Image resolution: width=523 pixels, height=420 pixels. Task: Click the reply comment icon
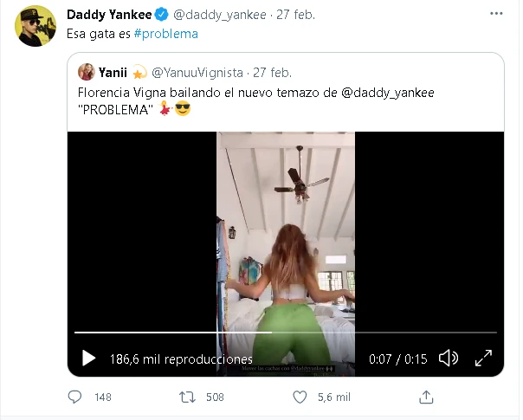tap(76, 397)
